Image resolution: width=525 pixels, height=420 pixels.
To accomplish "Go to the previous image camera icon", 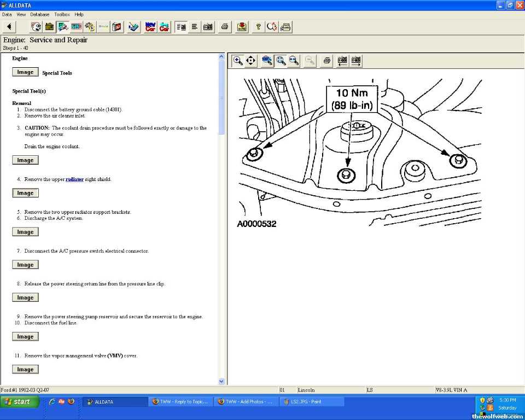I will [x=342, y=61].
